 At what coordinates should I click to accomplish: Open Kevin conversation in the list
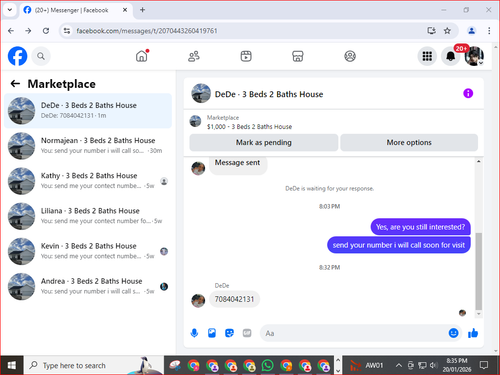(x=88, y=251)
